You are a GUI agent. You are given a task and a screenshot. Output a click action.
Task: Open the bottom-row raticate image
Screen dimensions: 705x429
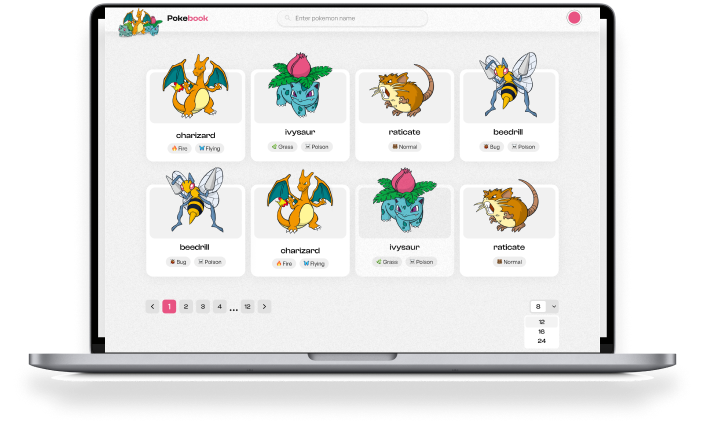coord(506,205)
